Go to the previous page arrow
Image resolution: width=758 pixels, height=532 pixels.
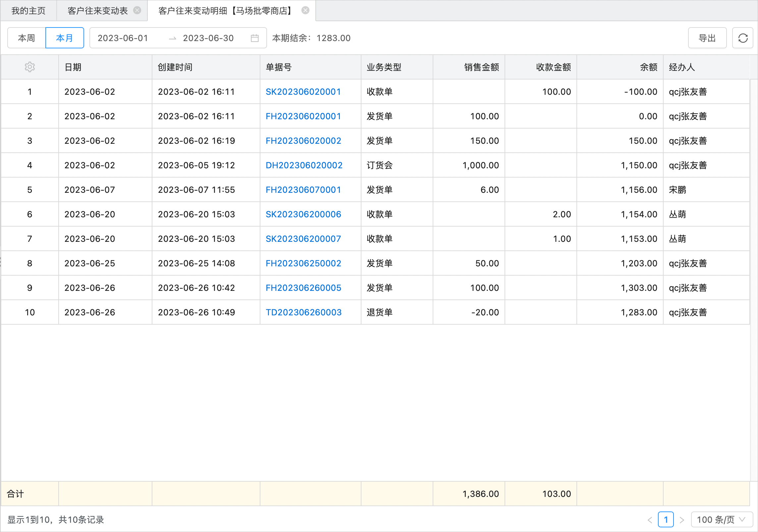(650, 520)
